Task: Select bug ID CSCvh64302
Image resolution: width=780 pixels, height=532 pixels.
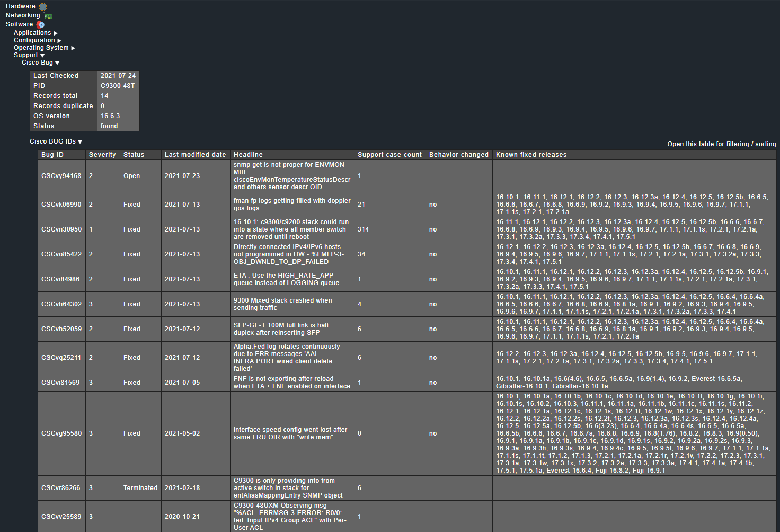Action: click(x=61, y=304)
